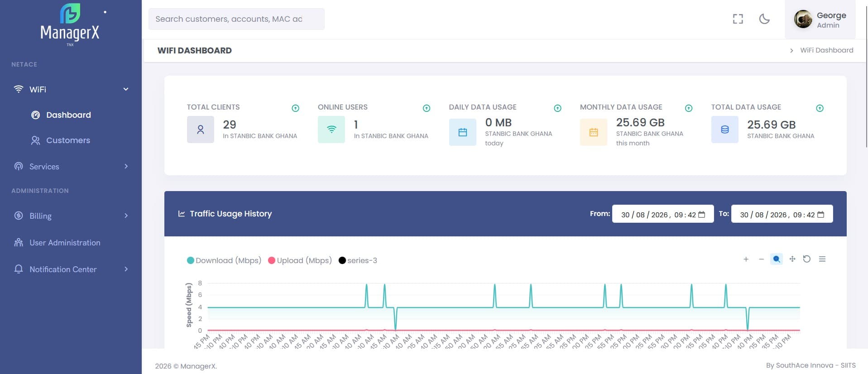
Task: Open George Admin profile menu
Action: 820,19
